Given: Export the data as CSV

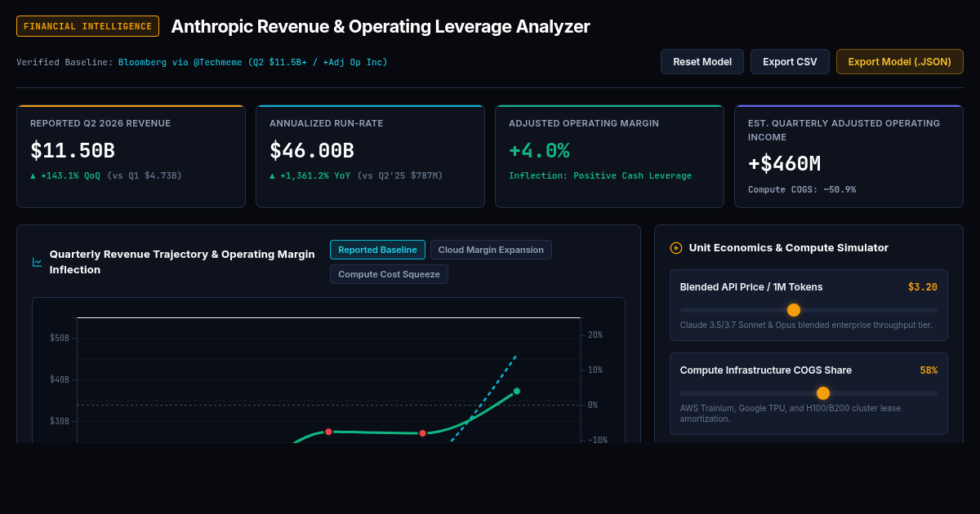Looking at the screenshot, I should tap(790, 61).
